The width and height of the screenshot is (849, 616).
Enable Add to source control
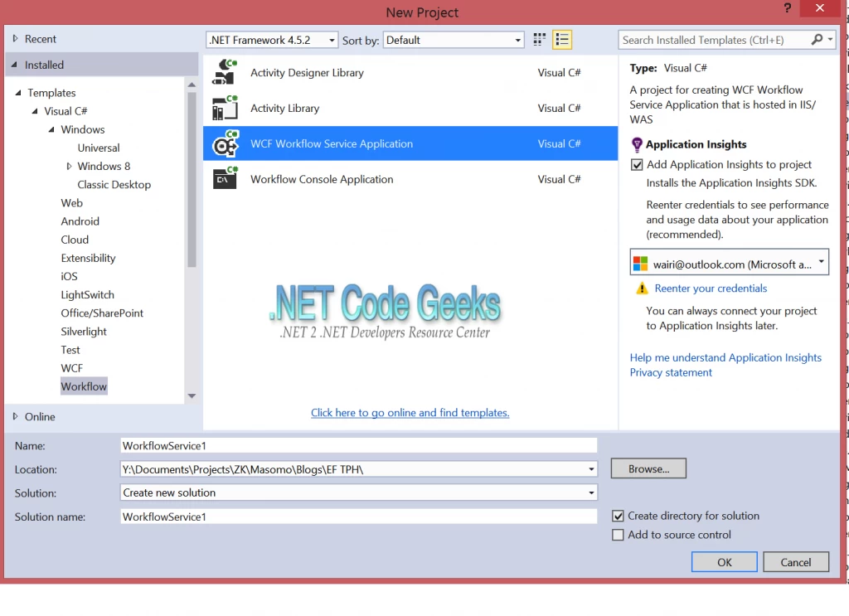(618, 535)
